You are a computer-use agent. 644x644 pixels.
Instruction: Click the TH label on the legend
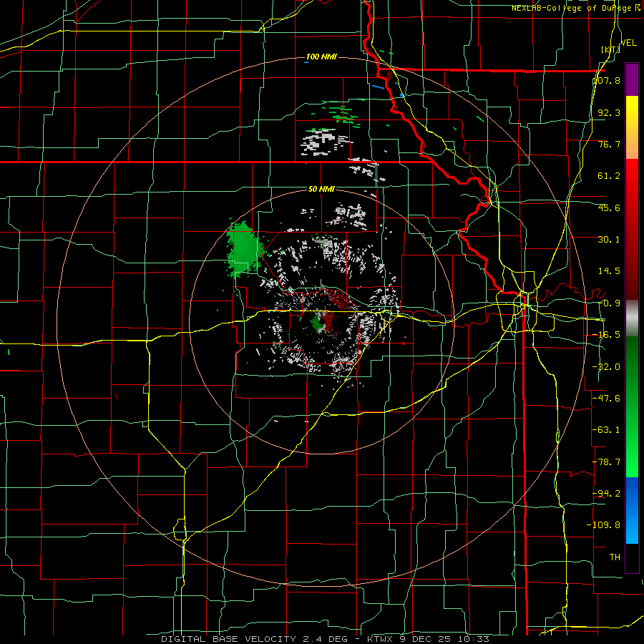coord(615,557)
